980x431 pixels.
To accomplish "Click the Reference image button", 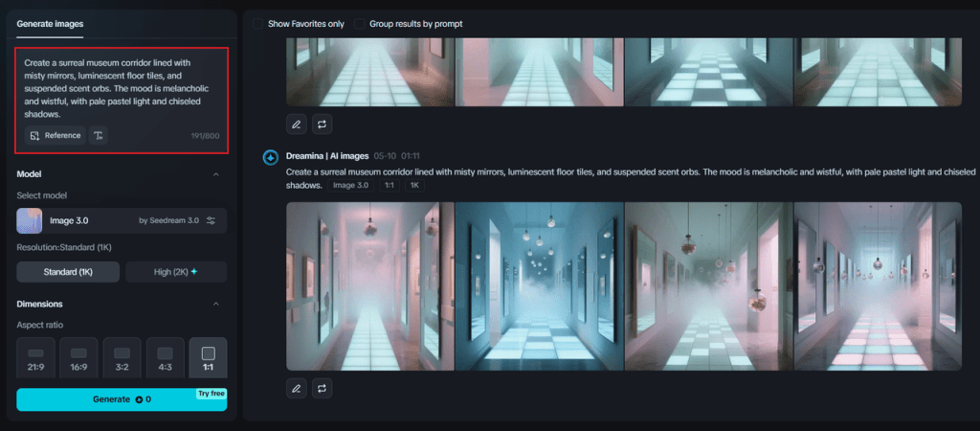I will (x=55, y=136).
